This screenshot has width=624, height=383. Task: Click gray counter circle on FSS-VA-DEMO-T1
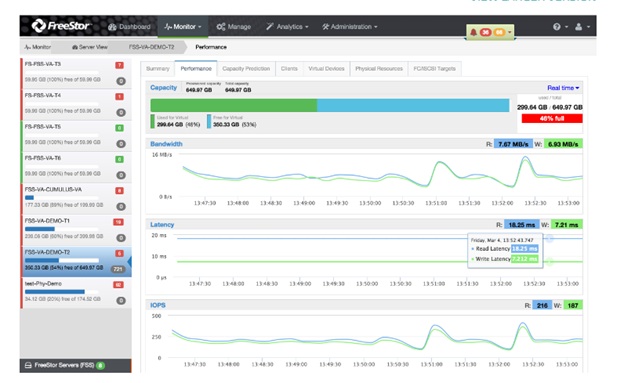pyautogui.click(x=121, y=238)
